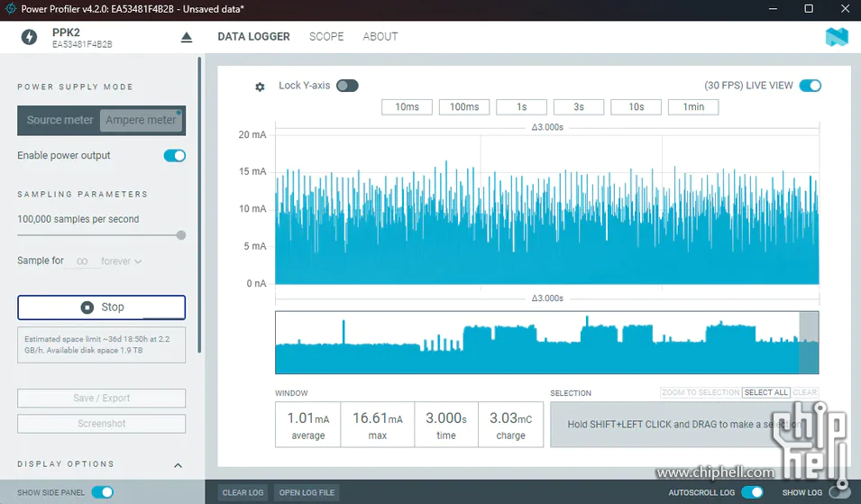
Task: Click Select All for selection
Action: (x=766, y=392)
